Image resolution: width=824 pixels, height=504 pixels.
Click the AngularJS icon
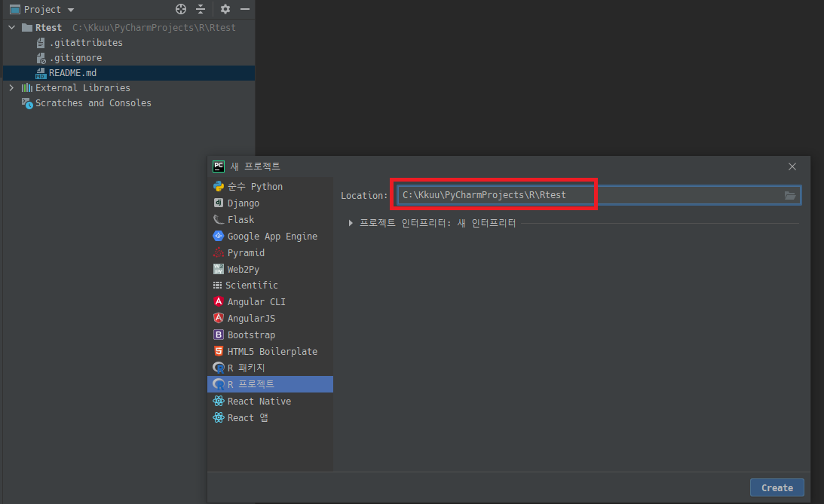coord(219,318)
